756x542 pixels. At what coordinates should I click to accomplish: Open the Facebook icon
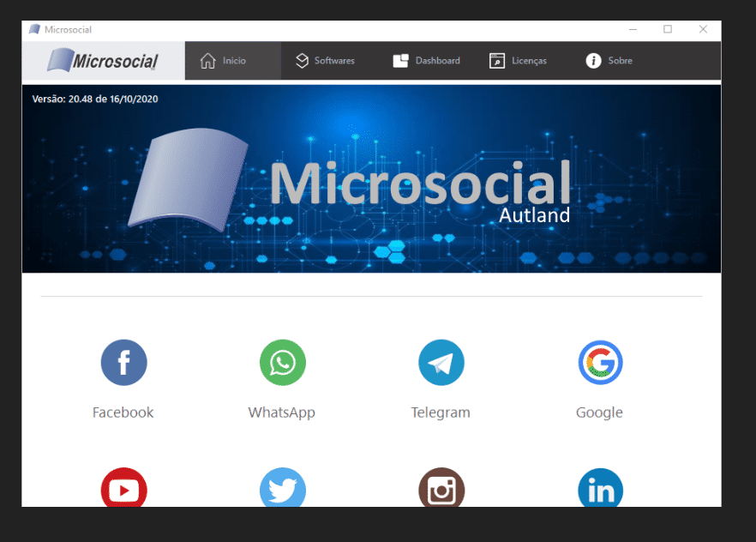click(124, 363)
